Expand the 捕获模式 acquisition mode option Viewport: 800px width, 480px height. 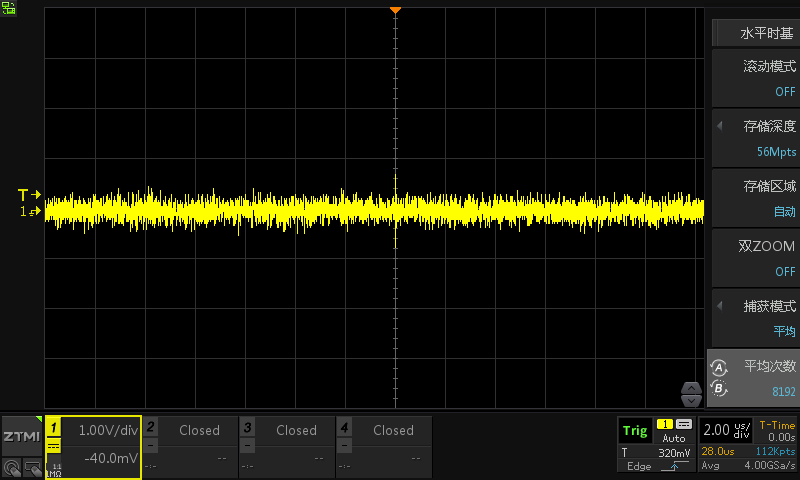pyautogui.click(x=755, y=318)
